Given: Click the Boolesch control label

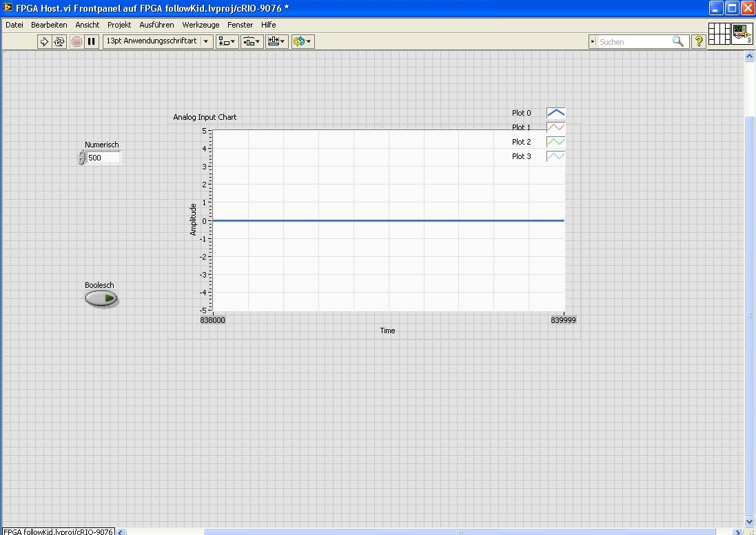Looking at the screenshot, I should click(x=99, y=285).
